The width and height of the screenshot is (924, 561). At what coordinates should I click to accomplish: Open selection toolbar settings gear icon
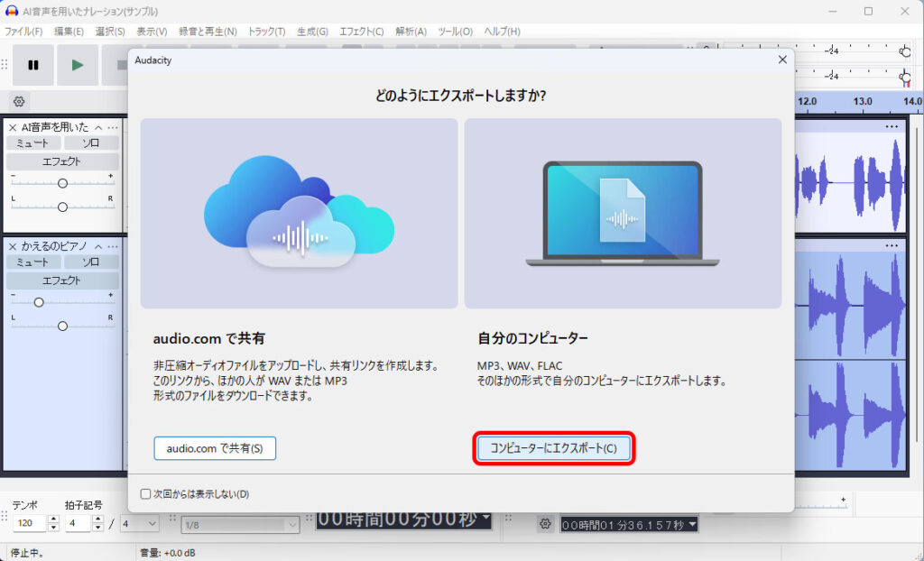545,524
